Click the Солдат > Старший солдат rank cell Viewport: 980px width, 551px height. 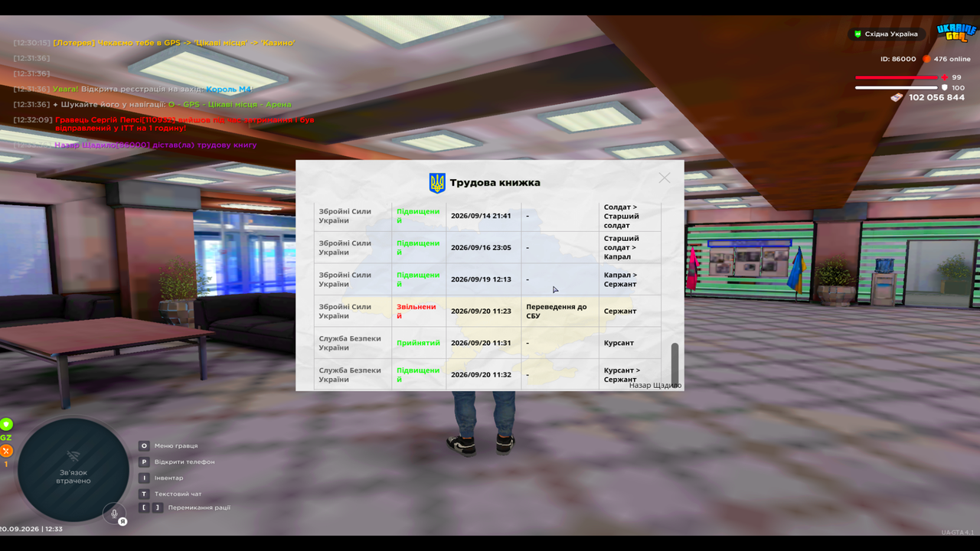(630, 216)
